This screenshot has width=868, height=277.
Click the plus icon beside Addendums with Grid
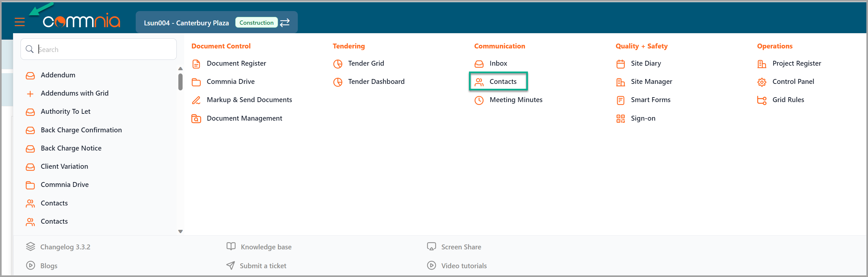pos(30,94)
